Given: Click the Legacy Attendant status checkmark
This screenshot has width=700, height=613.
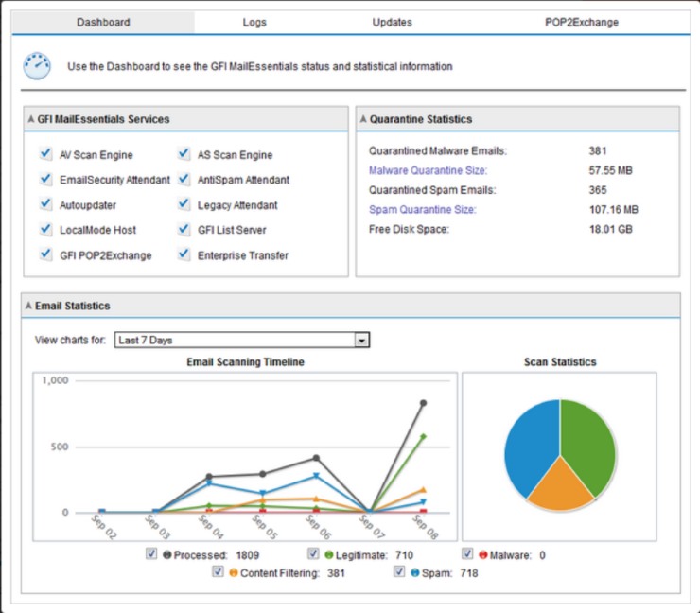Looking at the screenshot, I should point(184,204).
